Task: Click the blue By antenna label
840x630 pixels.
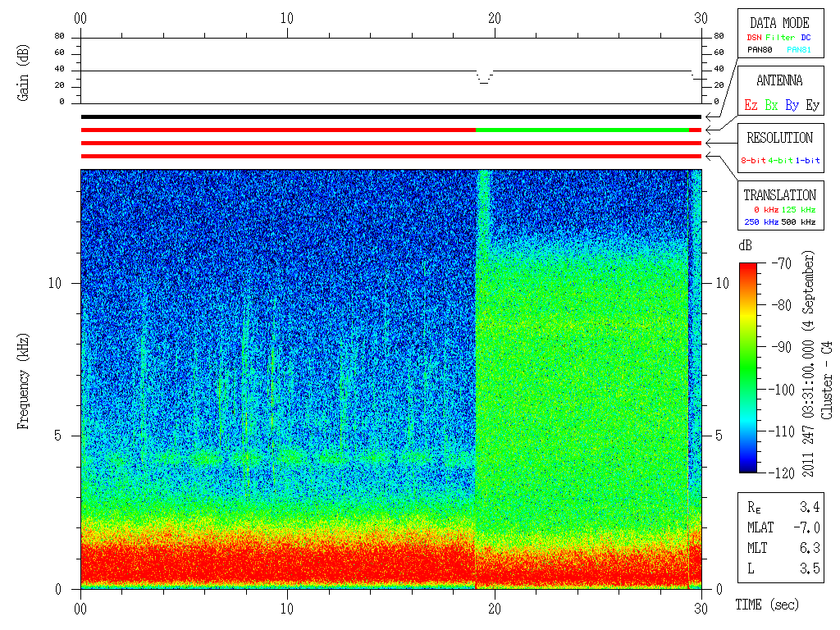Action: pyautogui.click(x=792, y=105)
